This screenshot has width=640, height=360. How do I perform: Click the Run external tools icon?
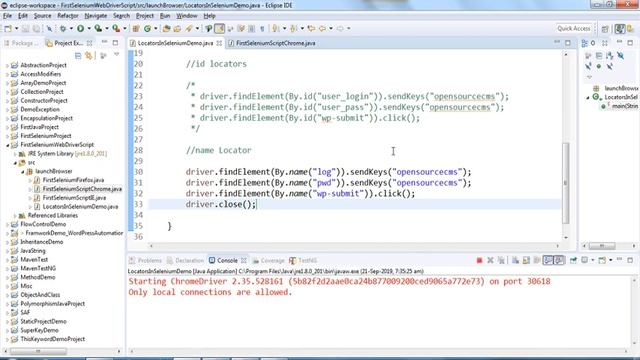click(116, 29)
